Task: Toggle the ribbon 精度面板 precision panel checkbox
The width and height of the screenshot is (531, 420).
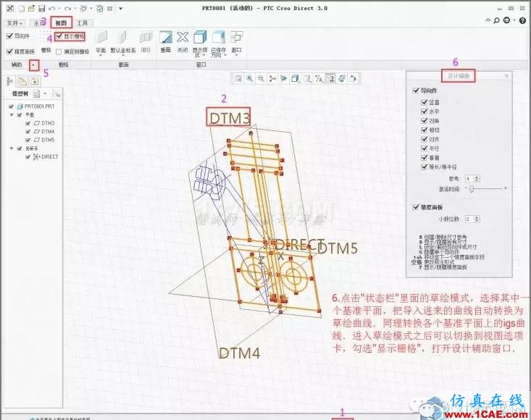Action: click(9, 51)
